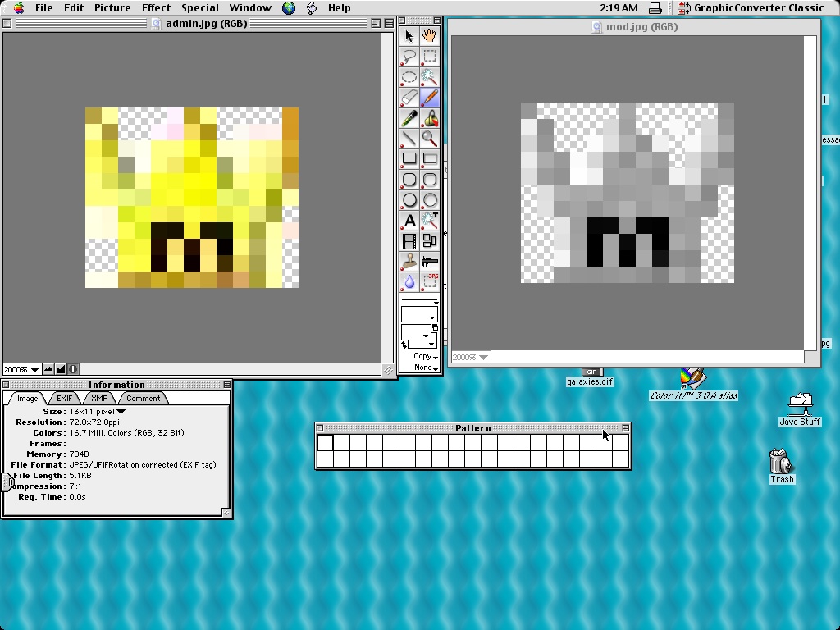840x630 pixels.
Task: Select the magic wand tool without T
Action: click(x=430, y=77)
